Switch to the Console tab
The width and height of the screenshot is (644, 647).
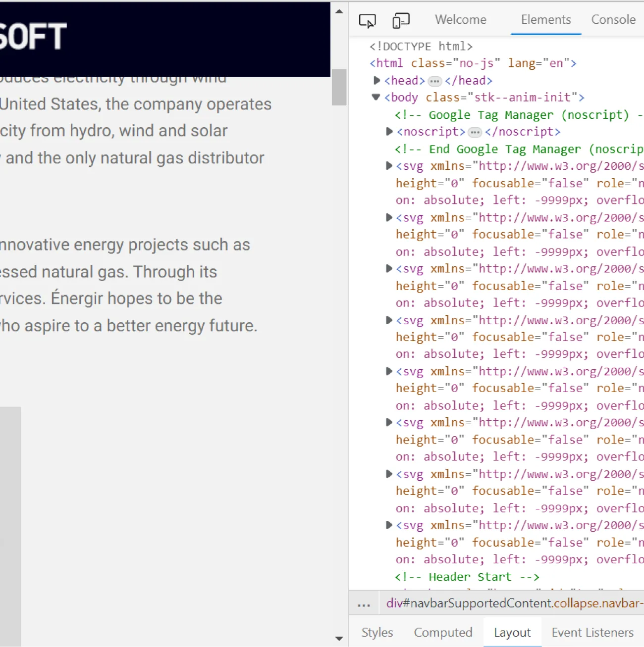613,20
